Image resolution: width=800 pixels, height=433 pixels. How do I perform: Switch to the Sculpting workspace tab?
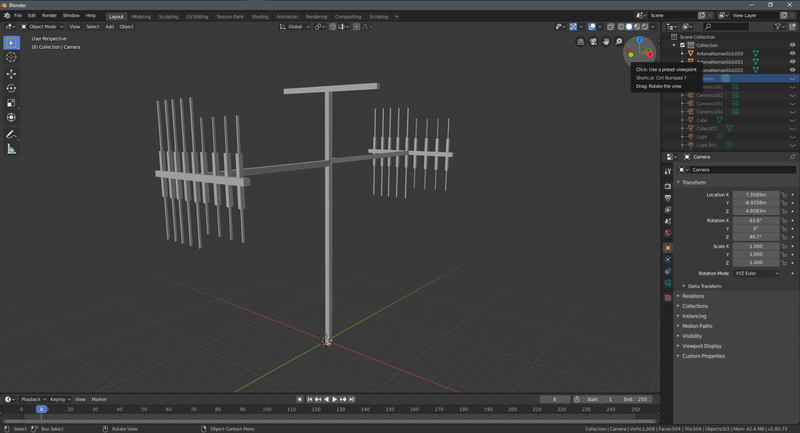click(x=168, y=16)
